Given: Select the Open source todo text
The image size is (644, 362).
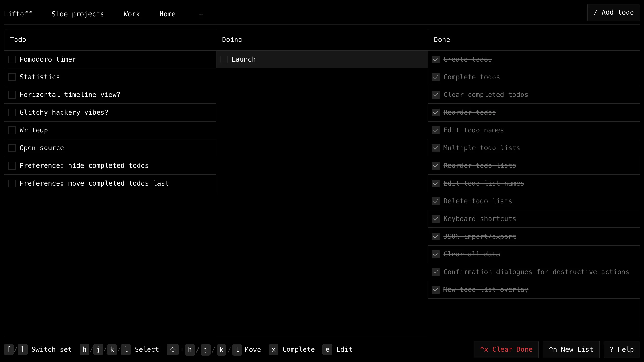Looking at the screenshot, I should (x=42, y=148).
